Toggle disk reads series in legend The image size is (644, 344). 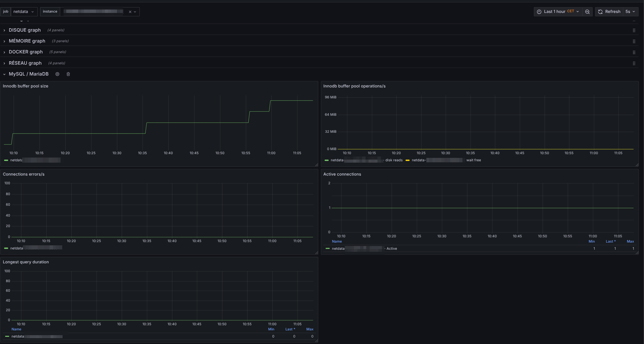[x=393, y=160]
